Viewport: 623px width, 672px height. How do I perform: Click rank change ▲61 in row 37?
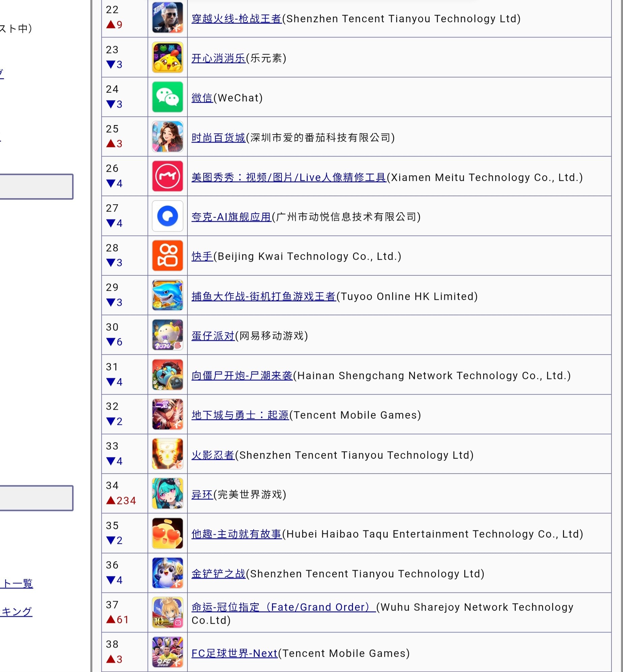117,619
